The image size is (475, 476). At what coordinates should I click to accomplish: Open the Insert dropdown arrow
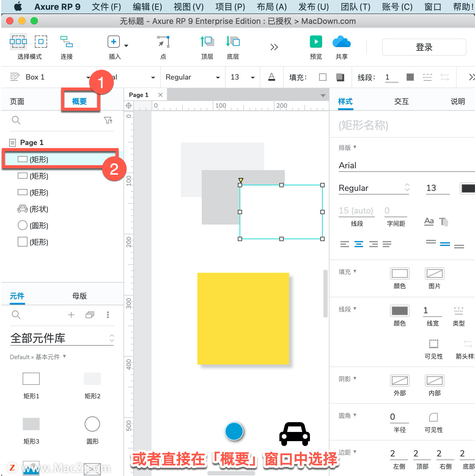[x=126, y=46]
